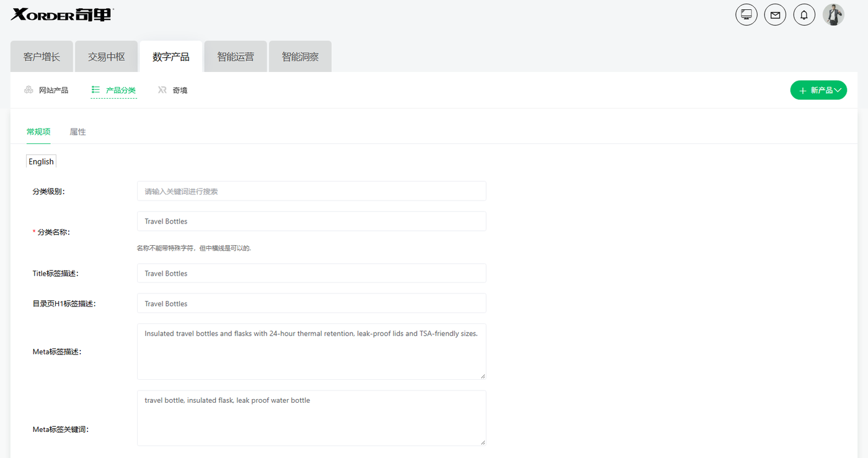This screenshot has height=458, width=868.
Task: Check the bell notifications icon
Action: pos(804,14)
